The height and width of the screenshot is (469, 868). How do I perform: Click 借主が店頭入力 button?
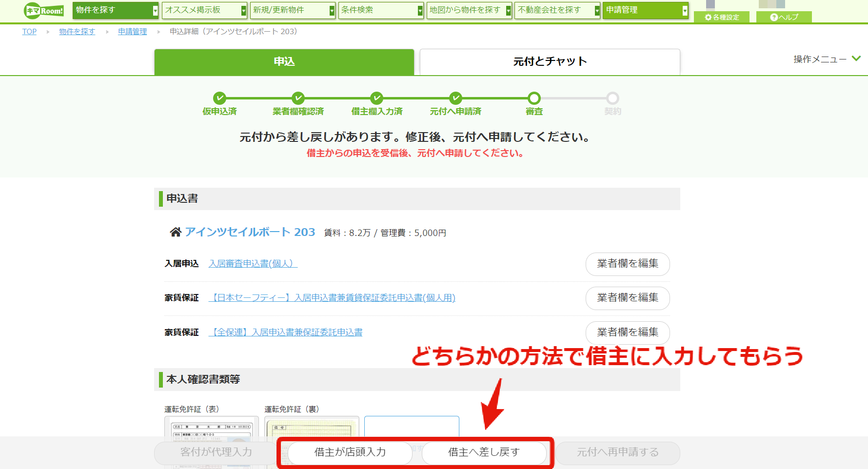(x=350, y=453)
